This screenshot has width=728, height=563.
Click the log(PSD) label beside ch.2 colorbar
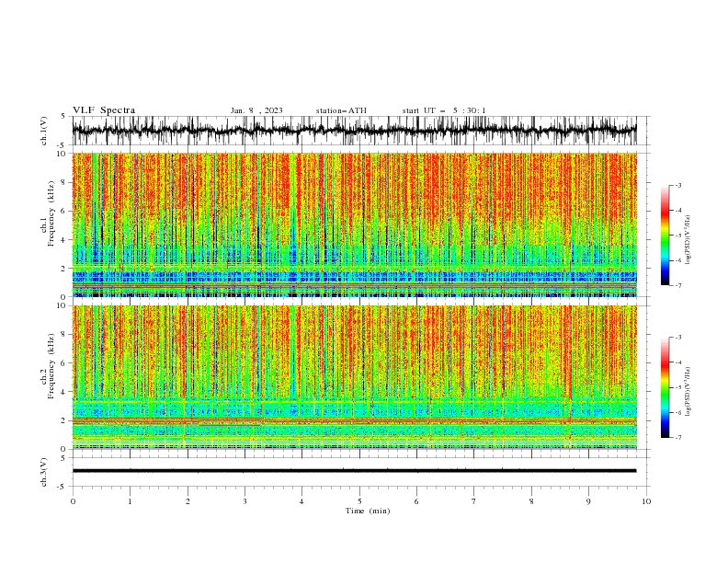click(x=688, y=392)
